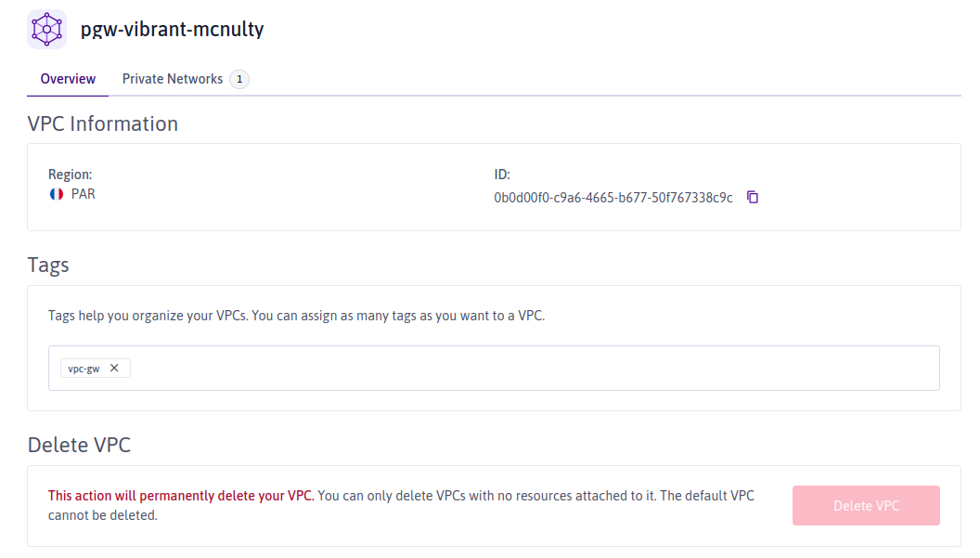
Task: Click the pgw-vibrant-mcnulty title
Action: 172,29
